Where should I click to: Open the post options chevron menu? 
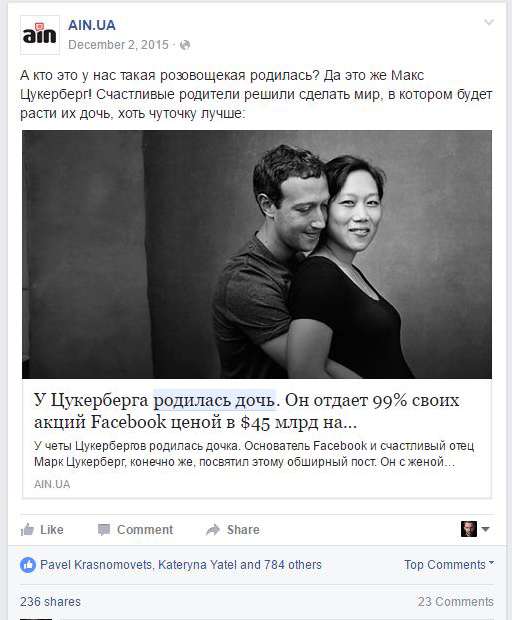pos(489,22)
